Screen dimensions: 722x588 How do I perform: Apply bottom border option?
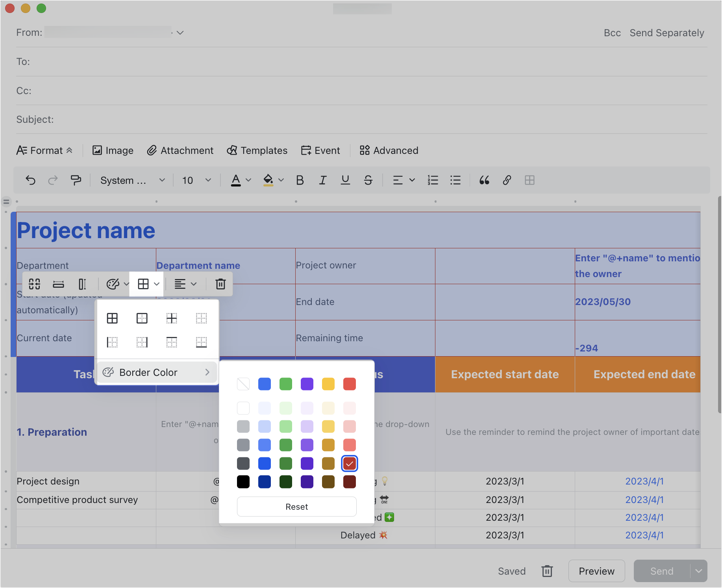click(201, 342)
